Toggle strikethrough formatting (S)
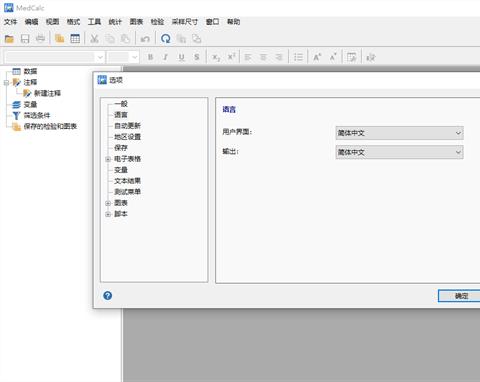480x382 pixels. click(x=197, y=57)
